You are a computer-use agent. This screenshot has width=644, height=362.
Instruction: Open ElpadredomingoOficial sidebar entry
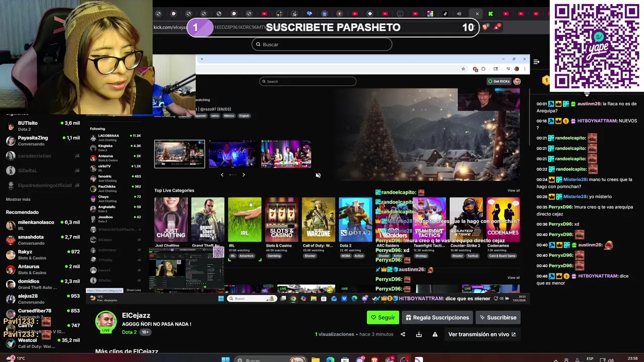point(43,186)
